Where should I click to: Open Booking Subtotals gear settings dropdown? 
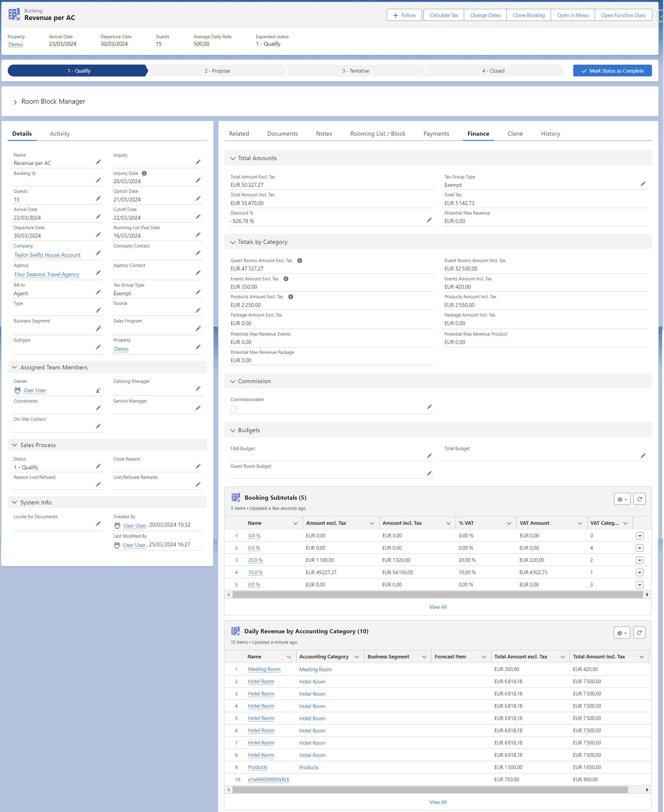(x=622, y=499)
